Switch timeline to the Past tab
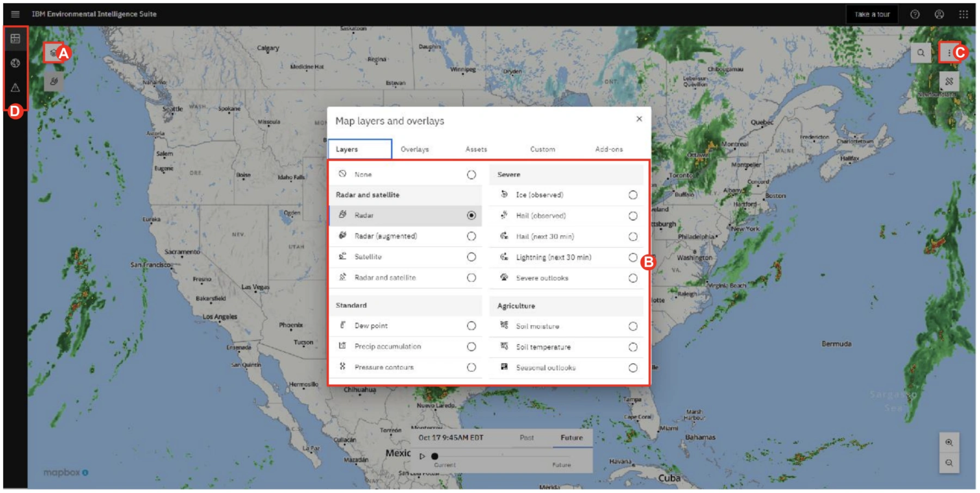Image resolution: width=980 pixels, height=493 pixels. tap(526, 437)
